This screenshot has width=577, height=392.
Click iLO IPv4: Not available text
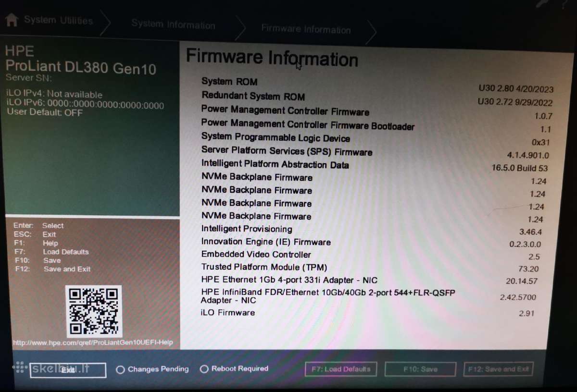coord(54,94)
